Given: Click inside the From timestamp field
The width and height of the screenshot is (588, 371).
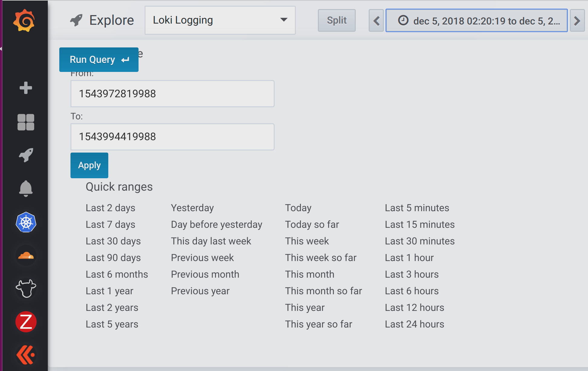Looking at the screenshot, I should (172, 94).
